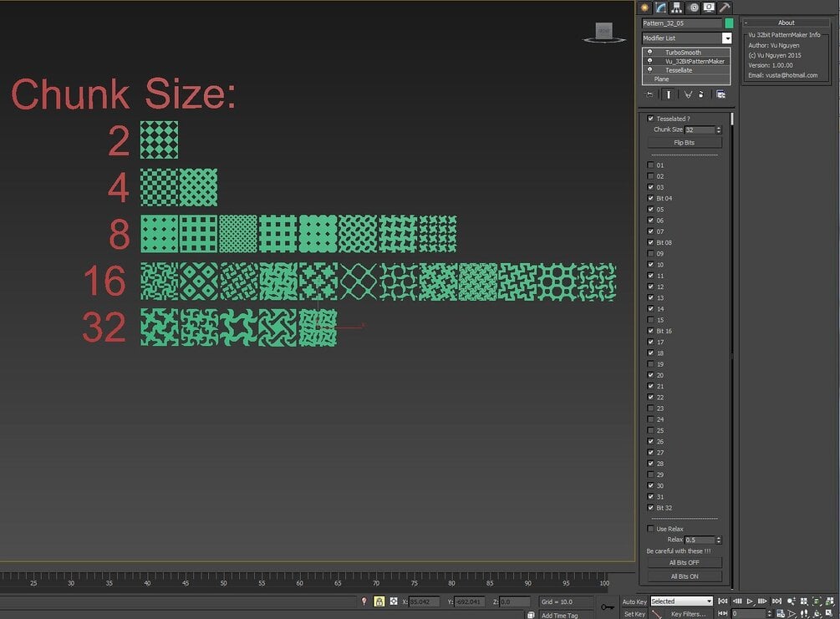Check the Bit 09 checkbox

[x=651, y=253]
